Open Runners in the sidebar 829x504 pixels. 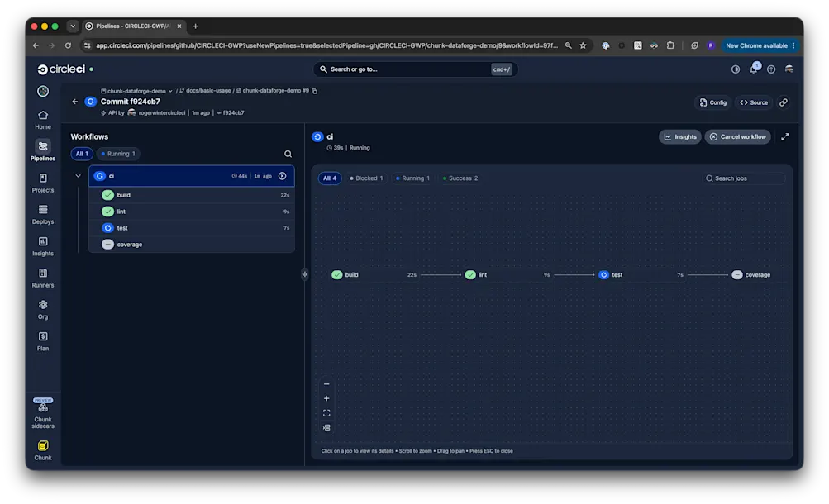(x=43, y=278)
